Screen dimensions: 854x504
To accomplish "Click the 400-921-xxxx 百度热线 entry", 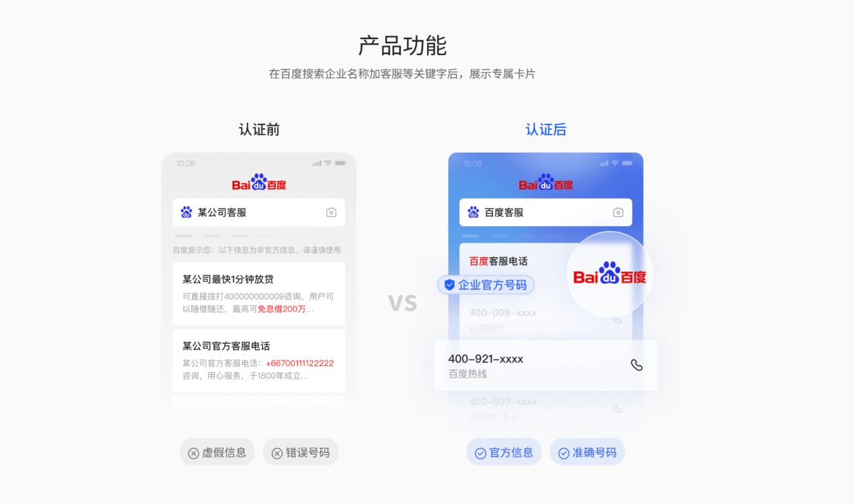I will tap(546, 365).
